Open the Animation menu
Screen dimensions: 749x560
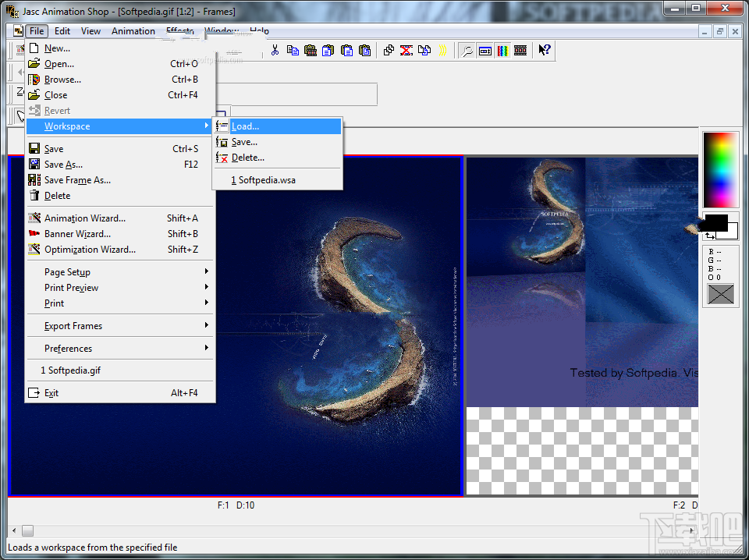coord(133,31)
